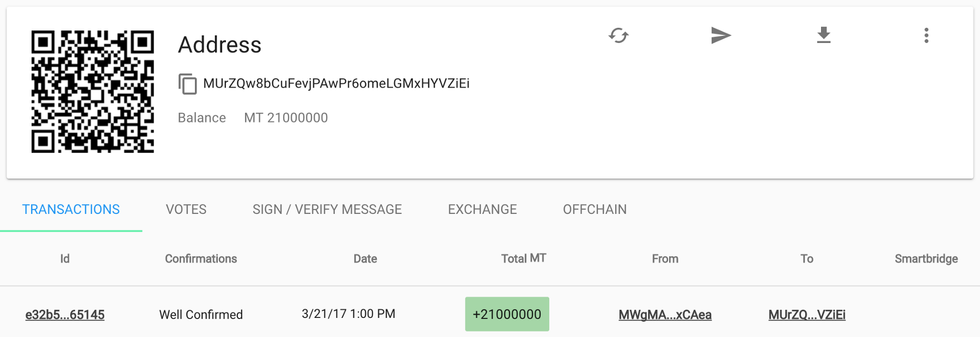Click recipient address MUrZQ...VZiEi link
980x337 pixels.
point(807,315)
